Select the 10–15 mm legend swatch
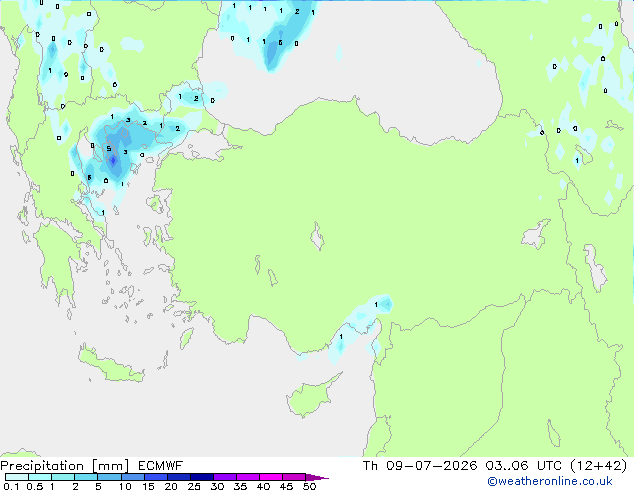This screenshot has width=634, height=490. (132, 477)
